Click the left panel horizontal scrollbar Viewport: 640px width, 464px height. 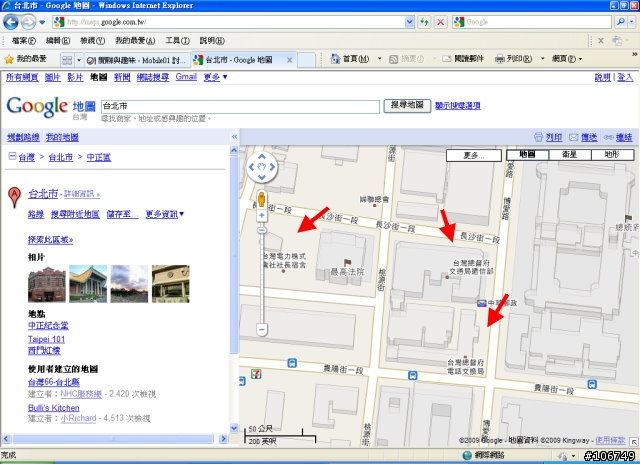[113, 439]
